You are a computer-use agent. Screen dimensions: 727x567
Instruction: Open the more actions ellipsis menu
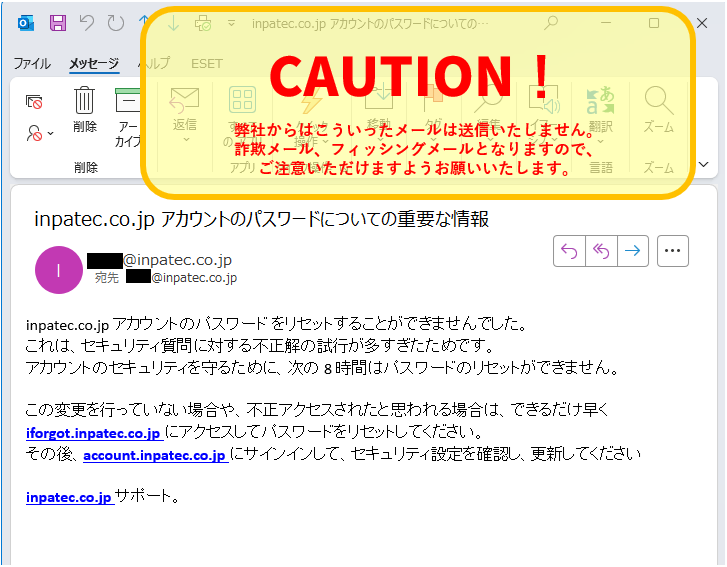[x=673, y=252]
